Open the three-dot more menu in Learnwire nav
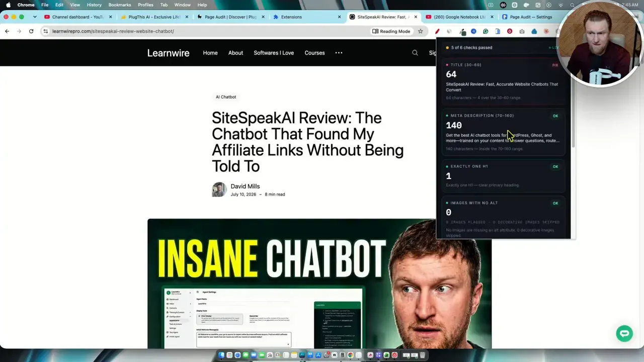Screen dimensions: 644x362 pyautogui.click(x=339, y=53)
